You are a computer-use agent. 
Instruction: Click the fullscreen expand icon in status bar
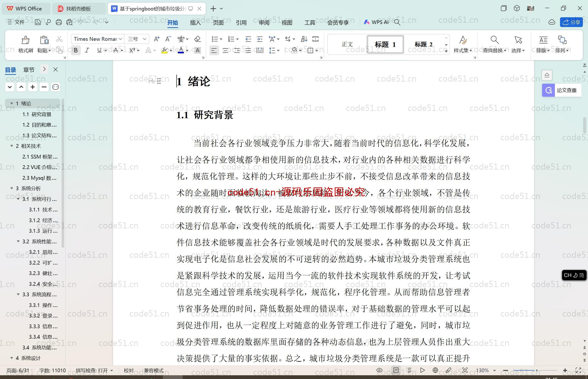tap(578, 370)
